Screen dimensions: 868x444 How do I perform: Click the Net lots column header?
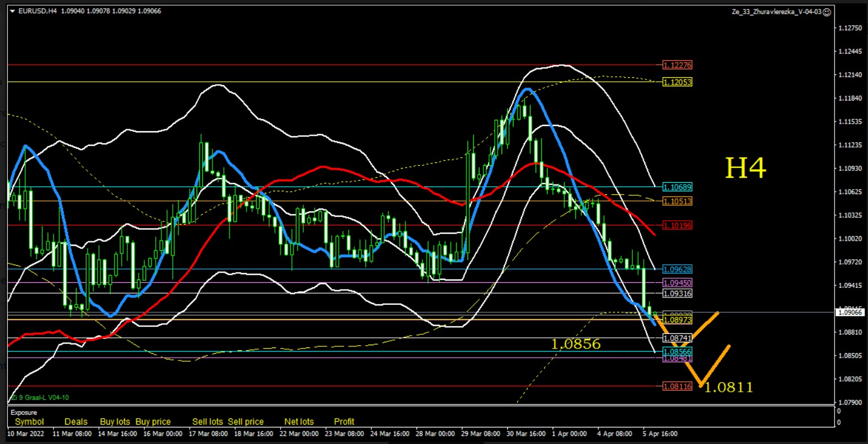point(299,422)
